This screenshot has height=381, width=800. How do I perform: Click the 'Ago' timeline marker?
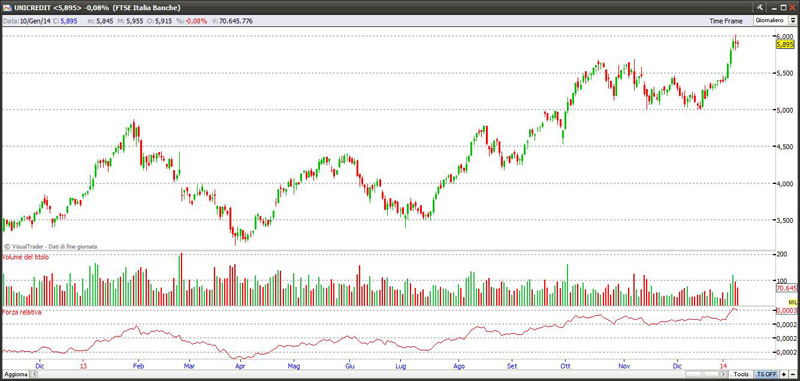click(x=459, y=366)
